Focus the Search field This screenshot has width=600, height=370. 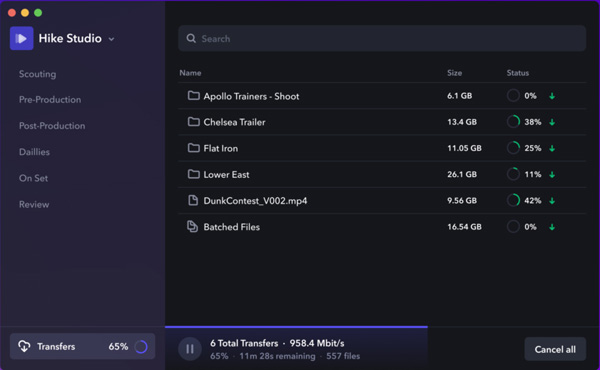(x=382, y=38)
